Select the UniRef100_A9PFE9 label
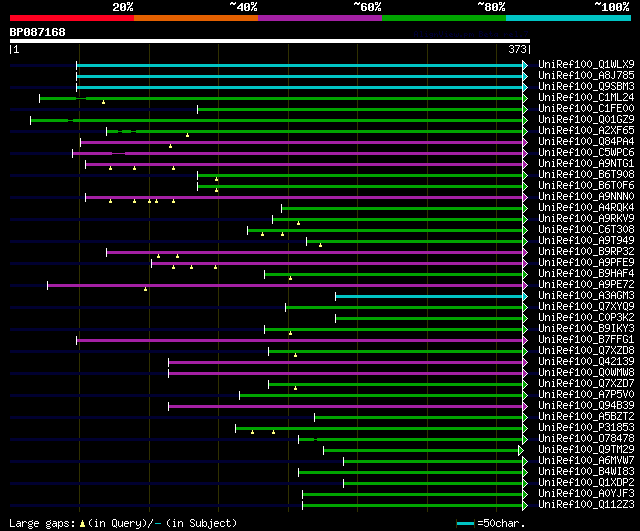 586,263
